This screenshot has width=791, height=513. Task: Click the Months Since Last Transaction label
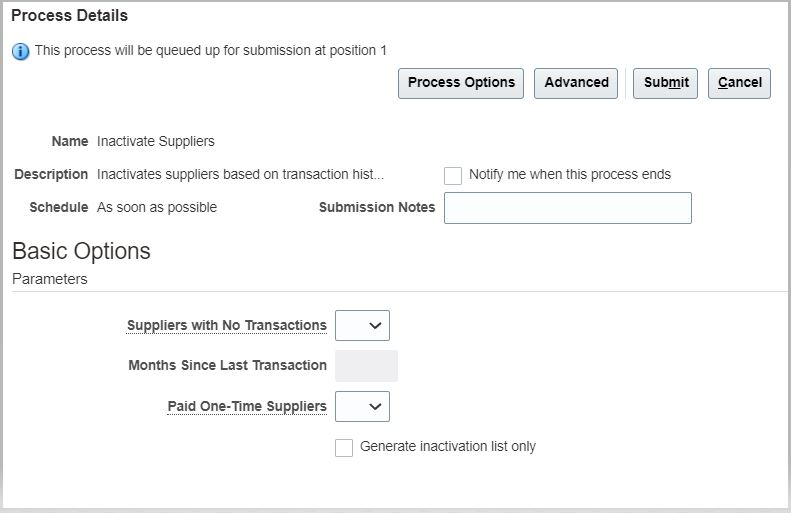click(227, 366)
